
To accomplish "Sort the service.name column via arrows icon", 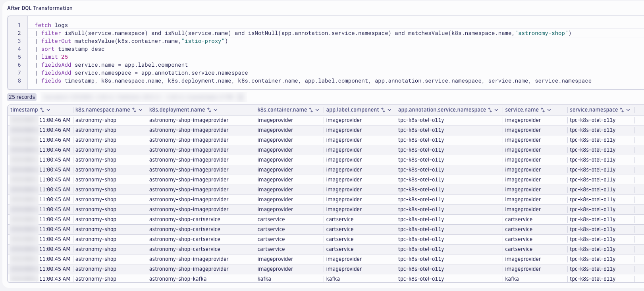I will point(543,110).
